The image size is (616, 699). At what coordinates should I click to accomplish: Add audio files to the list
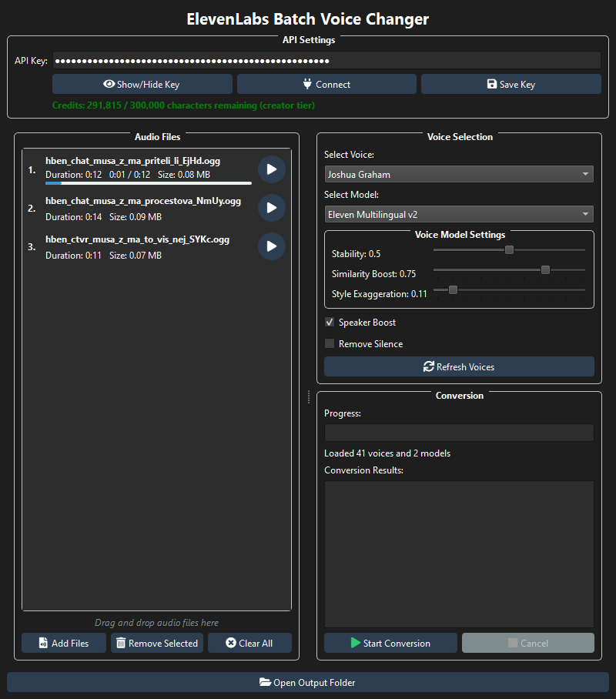tap(64, 643)
